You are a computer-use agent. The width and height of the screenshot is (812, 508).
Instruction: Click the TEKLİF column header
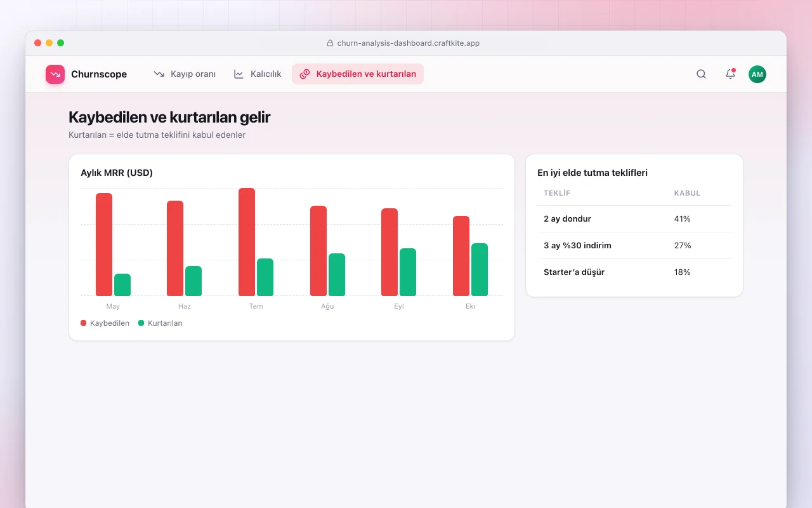[x=557, y=193]
